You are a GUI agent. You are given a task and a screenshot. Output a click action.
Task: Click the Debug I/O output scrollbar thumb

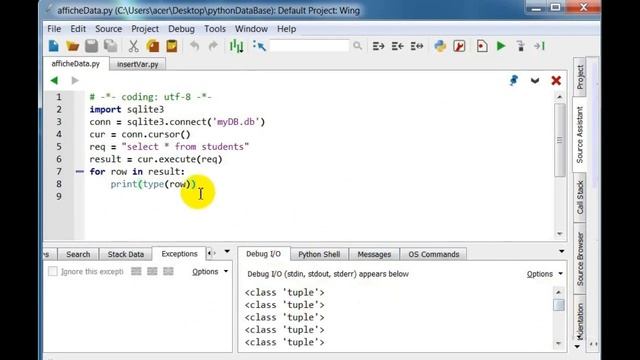(559, 305)
